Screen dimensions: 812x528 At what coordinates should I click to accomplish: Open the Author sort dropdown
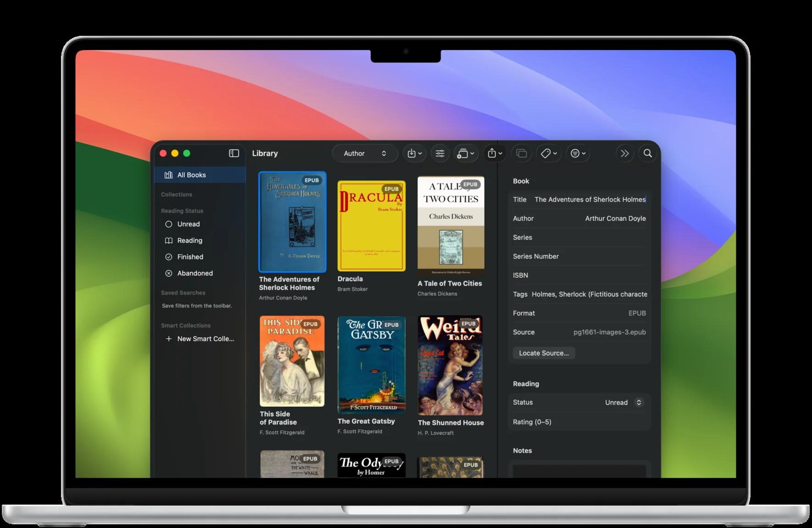365,153
